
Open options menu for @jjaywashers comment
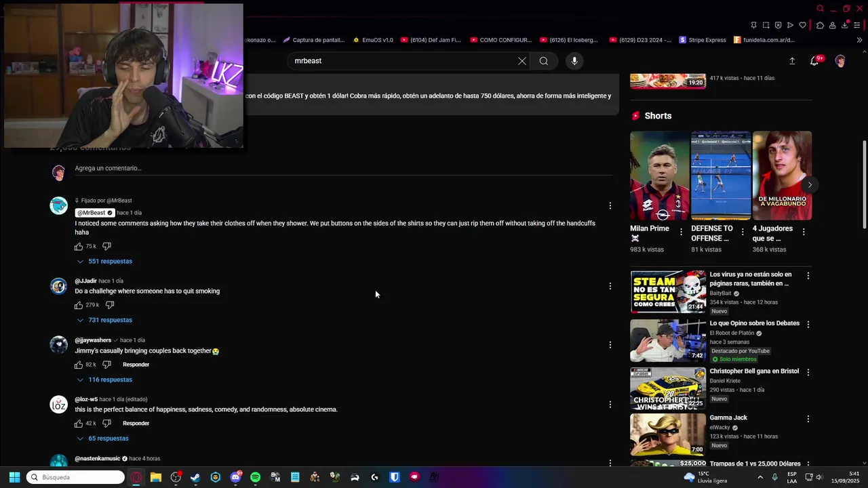click(610, 345)
